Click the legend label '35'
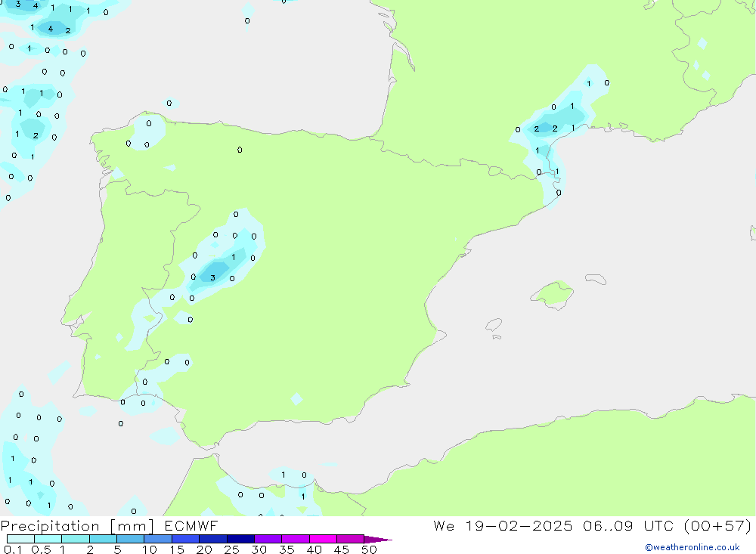The width and height of the screenshot is (756, 554). click(x=287, y=549)
